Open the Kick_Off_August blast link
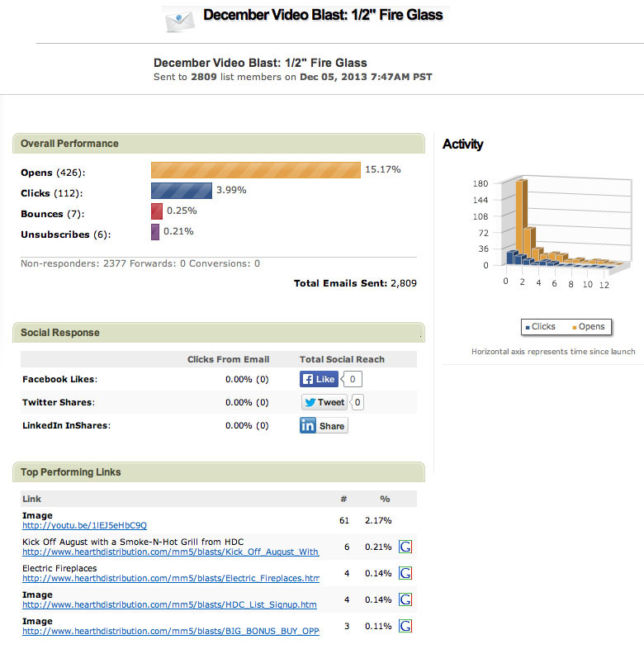This screenshot has width=644, height=649. (170, 552)
